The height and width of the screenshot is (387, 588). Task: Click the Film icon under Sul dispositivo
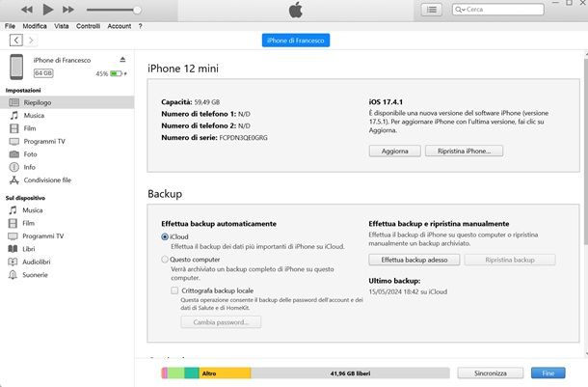pos(13,223)
